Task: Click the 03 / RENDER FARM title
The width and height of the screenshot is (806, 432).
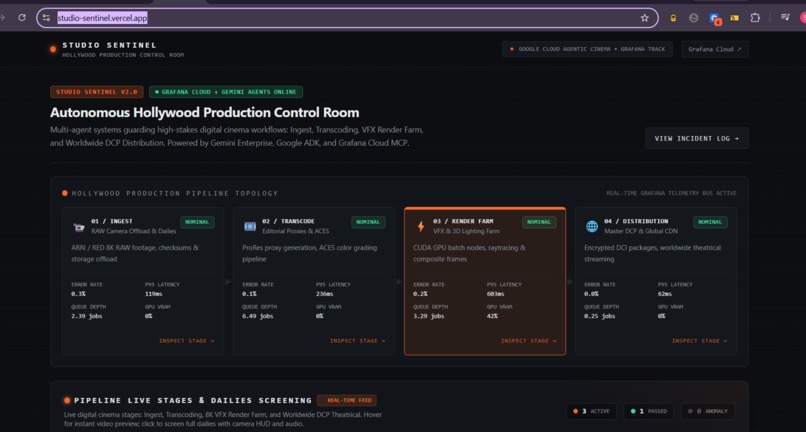Action: [x=463, y=222]
